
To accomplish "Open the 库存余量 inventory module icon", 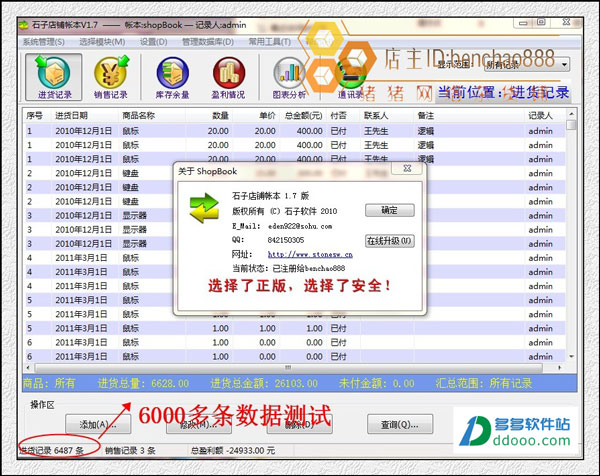I will pyautogui.click(x=172, y=77).
